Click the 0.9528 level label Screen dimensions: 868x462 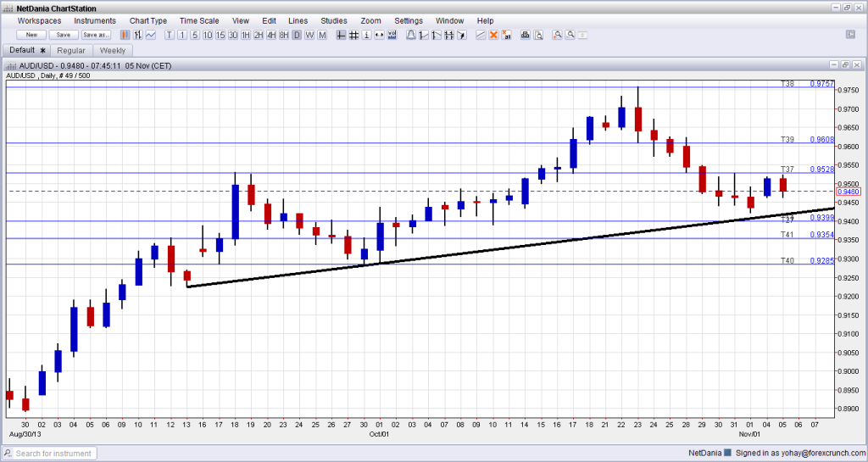point(822,170)
